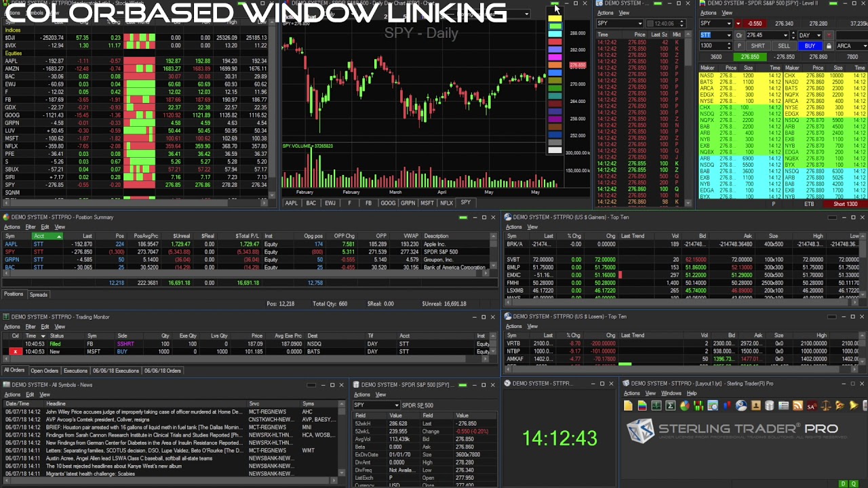Image resolution: width=868 pixels, height=488 pixels.
Task: Click the green 276.850 bid price button
Action: tap(750, 57)
